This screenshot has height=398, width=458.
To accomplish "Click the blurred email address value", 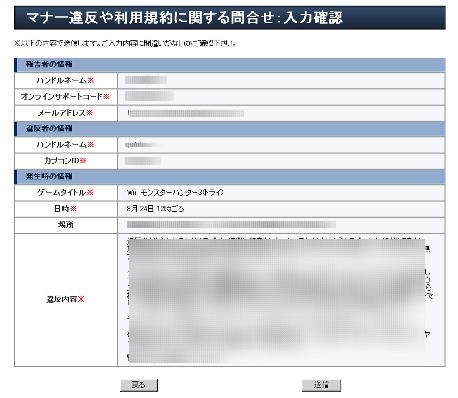I will (x=185, y=113).
